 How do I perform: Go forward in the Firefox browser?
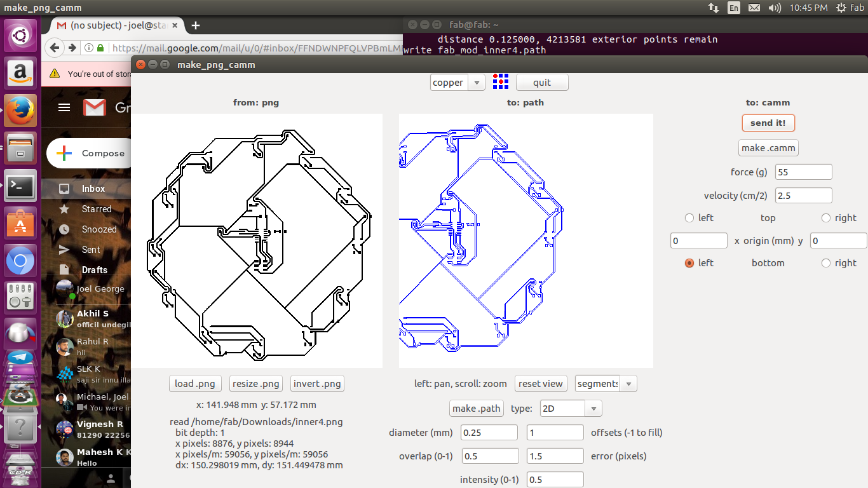click(72, 48)
